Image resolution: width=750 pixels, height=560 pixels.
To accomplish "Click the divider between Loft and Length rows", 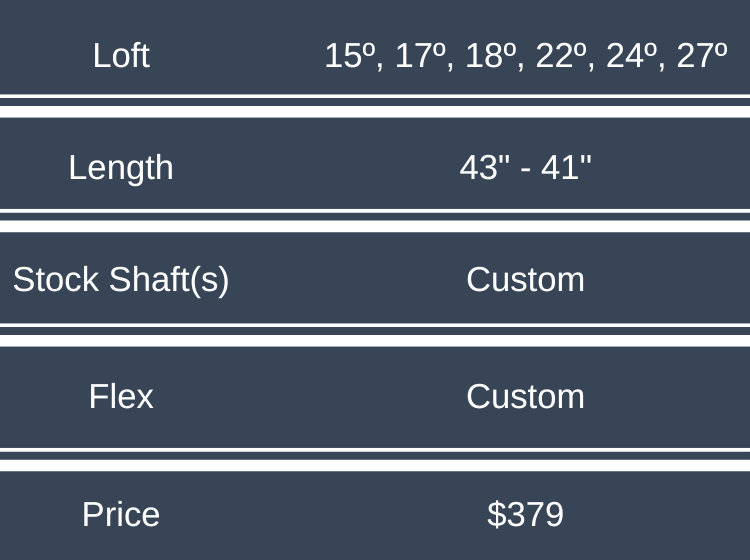I will pos(375,107).
